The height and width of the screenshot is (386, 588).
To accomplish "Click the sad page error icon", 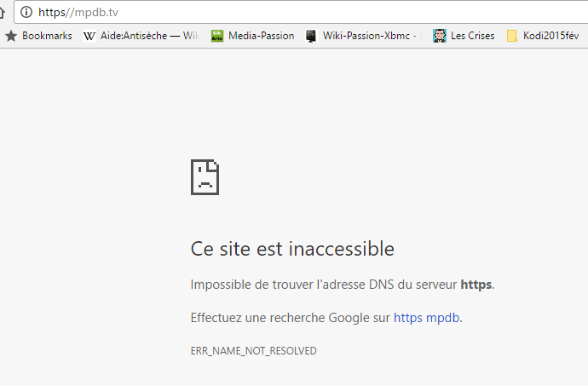I will [x=205, y=177].
